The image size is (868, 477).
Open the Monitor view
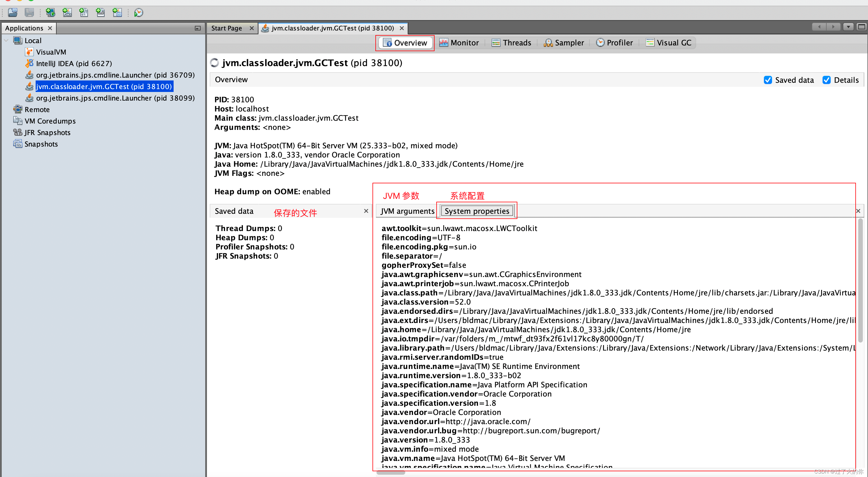[x=459, y=43]
